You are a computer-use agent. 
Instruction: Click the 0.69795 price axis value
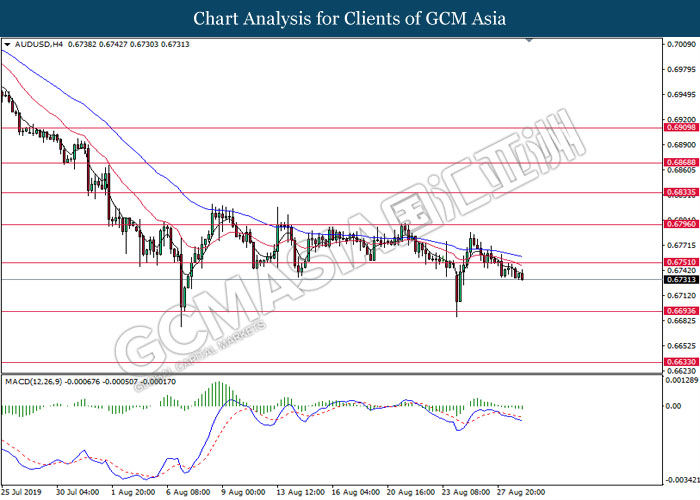pos(682,69)
